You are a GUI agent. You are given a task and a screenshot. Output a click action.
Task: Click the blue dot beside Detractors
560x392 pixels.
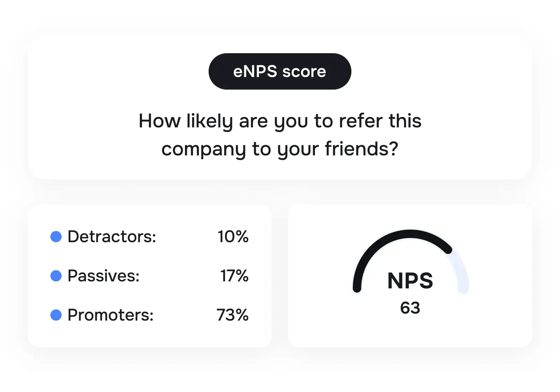tap(56, 237)
